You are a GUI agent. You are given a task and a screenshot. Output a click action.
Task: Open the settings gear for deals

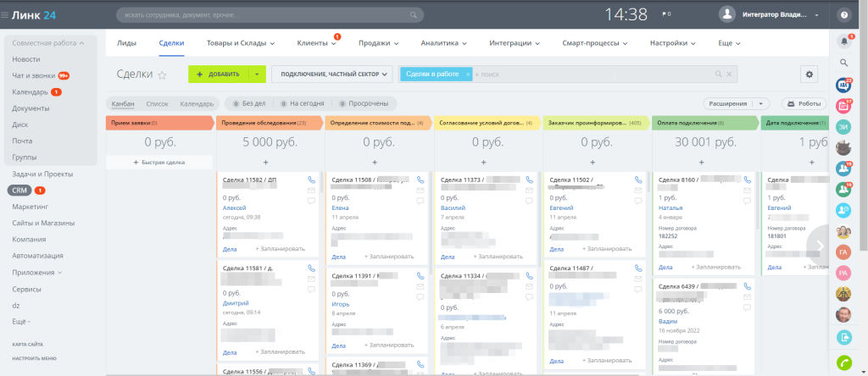pyautogui.click(x=809, y=74)
